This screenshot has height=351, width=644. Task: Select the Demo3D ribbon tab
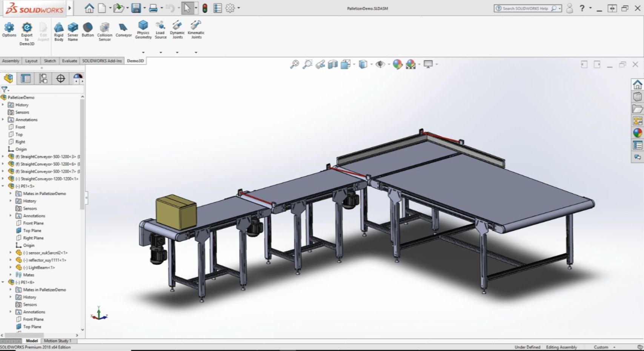(x=135, y=61)
